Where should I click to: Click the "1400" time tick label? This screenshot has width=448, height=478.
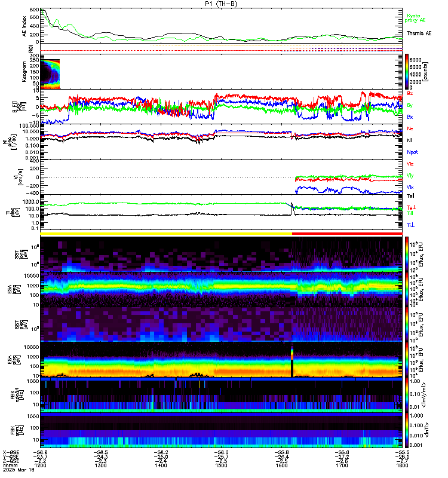tap(161, 465)
